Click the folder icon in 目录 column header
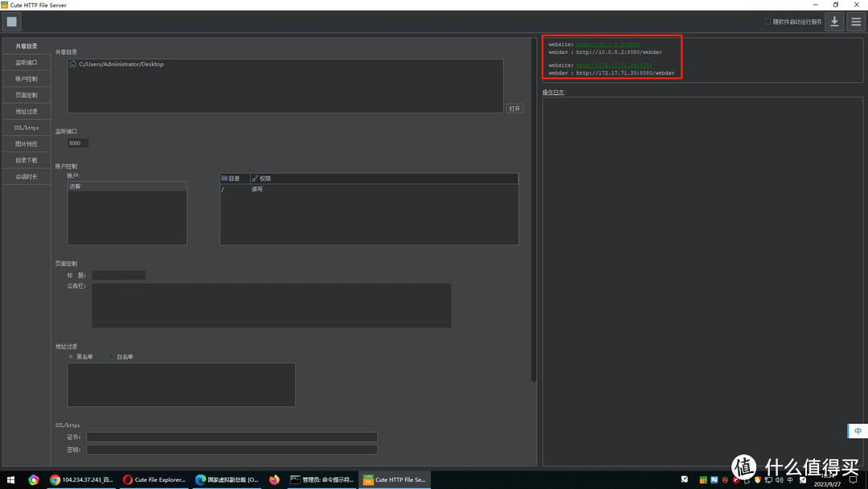 click(x=224, y=179)
